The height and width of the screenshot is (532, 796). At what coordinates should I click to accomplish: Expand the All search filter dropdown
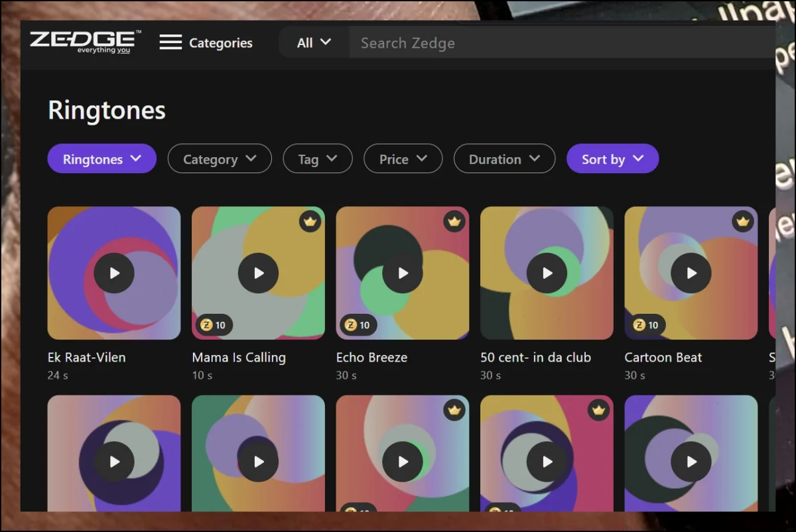[314, 42]
